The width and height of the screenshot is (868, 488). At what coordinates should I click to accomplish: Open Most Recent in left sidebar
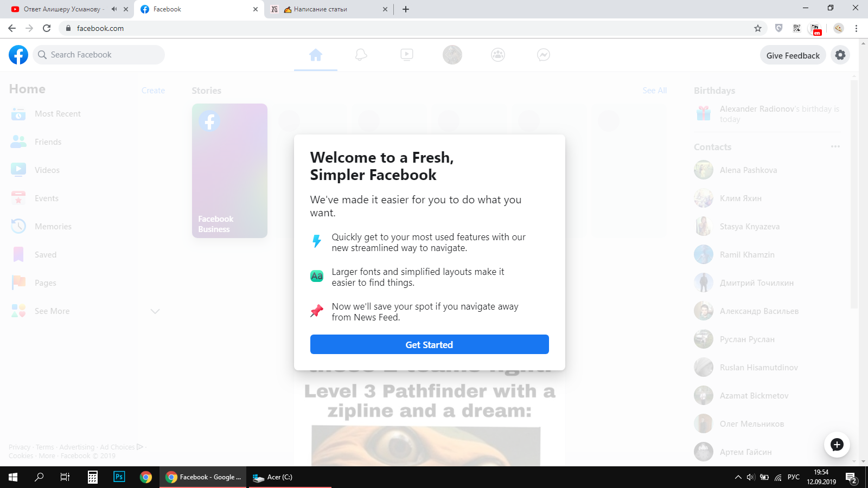coord(86,114)
